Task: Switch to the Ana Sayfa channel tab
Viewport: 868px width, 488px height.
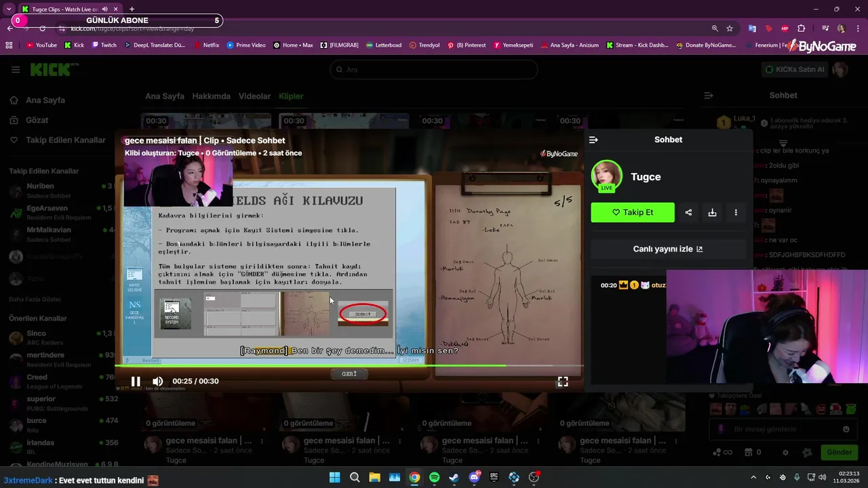Action: pyautogui.click(x=165, y=96)
